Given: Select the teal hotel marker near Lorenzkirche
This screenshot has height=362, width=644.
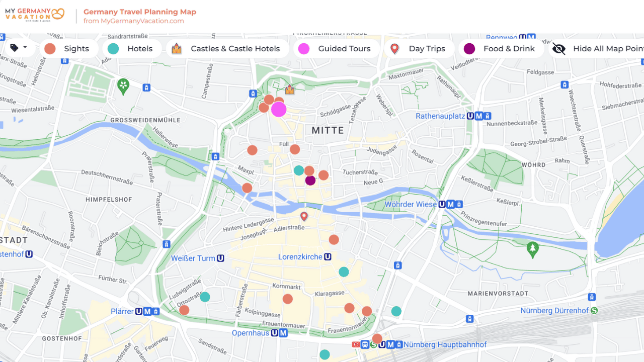Looking at the screenshot, I should point(344,272).
